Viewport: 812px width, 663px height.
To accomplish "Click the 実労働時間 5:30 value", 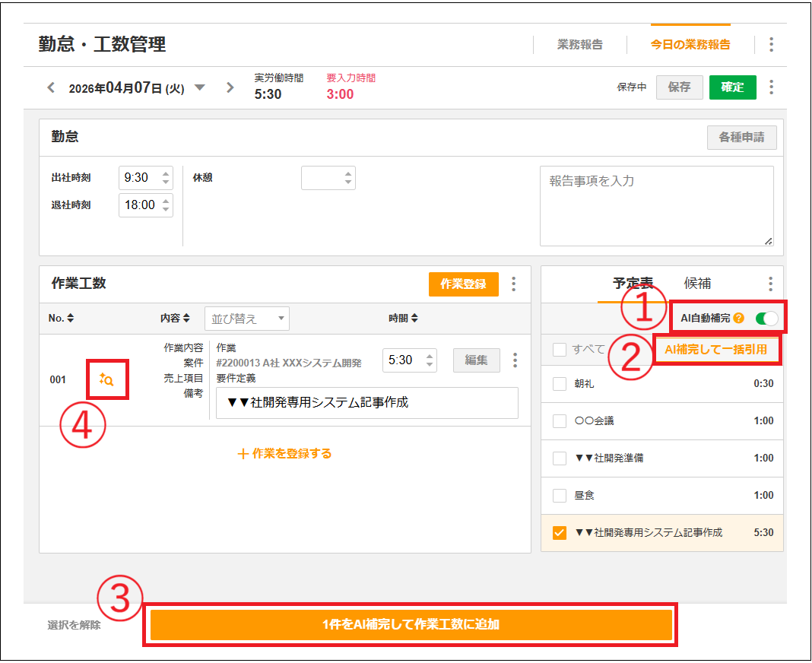I will (268, 94).
